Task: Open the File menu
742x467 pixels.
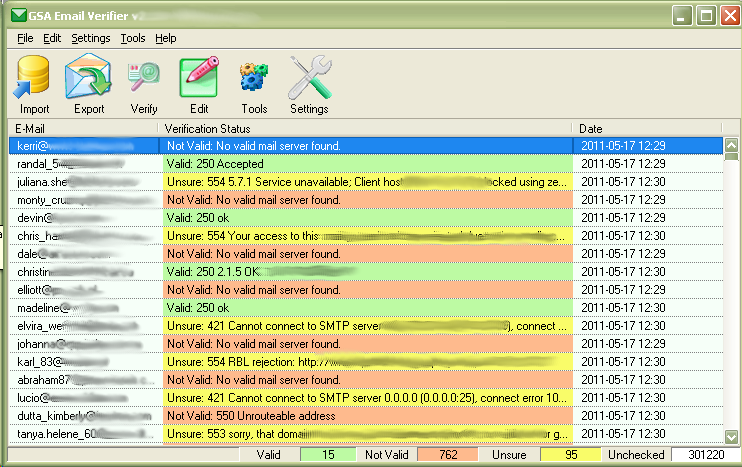Action: [25, 38]
